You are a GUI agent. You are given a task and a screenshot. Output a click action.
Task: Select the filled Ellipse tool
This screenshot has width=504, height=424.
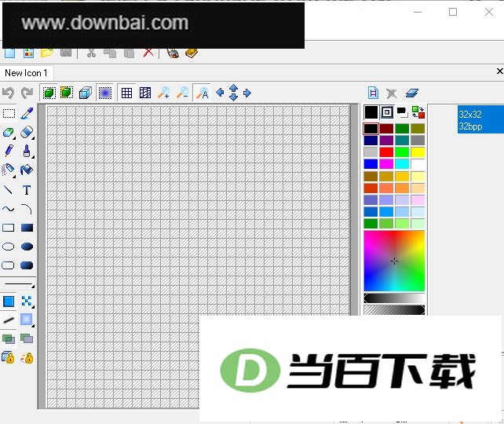coord(27,247)
